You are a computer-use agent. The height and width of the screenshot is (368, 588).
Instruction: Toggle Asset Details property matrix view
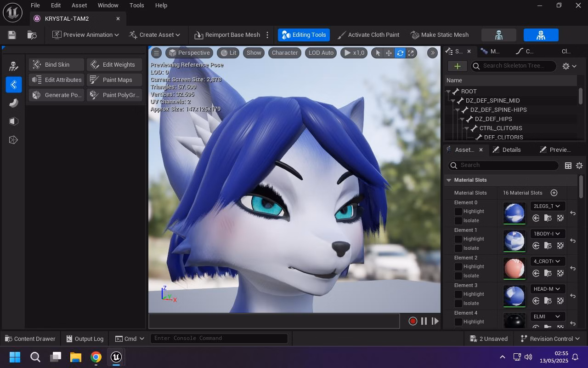[x=568, y=166]
